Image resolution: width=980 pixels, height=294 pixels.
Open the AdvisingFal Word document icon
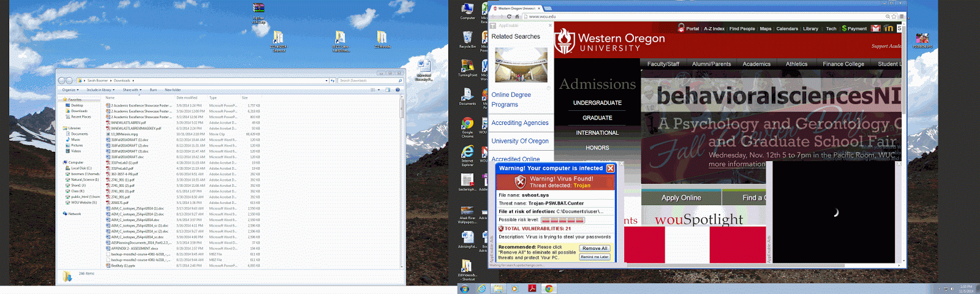(467, 239)
